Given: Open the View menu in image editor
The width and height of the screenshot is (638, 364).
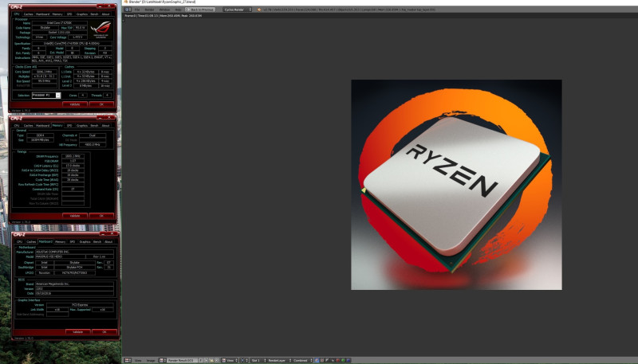Looking at the screenshot, I should [137, 360].
